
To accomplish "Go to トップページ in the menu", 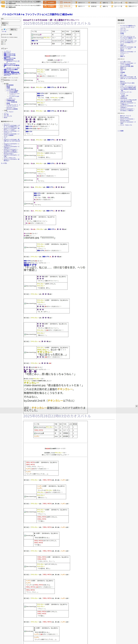I will 7,51.
